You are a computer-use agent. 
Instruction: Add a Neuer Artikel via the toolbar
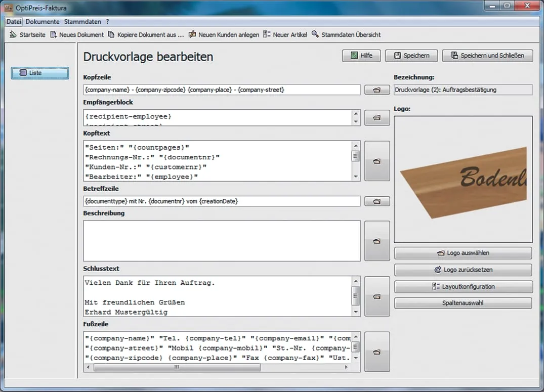pyautogui.click(x=285, y=35)
